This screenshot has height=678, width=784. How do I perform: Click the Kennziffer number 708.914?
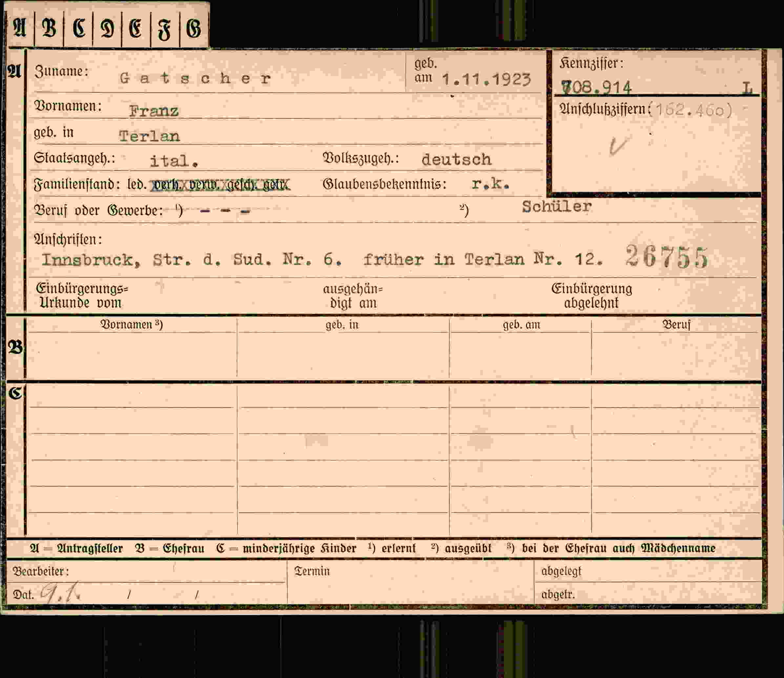pos(596,87)
